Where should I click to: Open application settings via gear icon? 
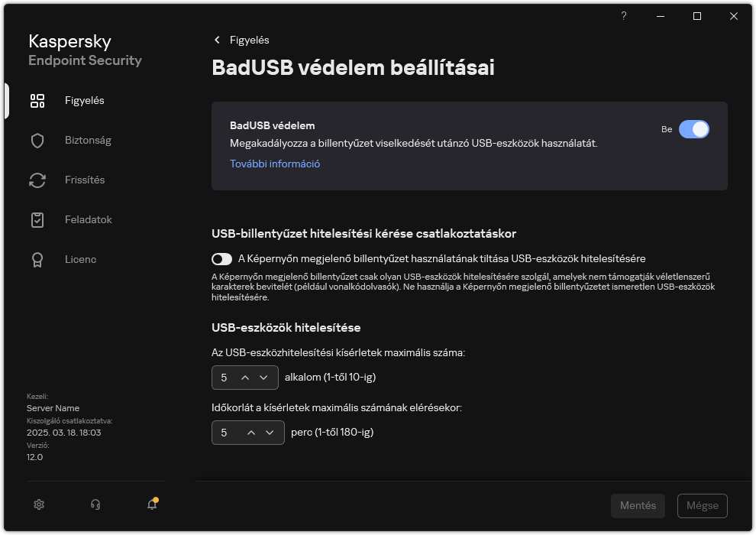[38, 504]
